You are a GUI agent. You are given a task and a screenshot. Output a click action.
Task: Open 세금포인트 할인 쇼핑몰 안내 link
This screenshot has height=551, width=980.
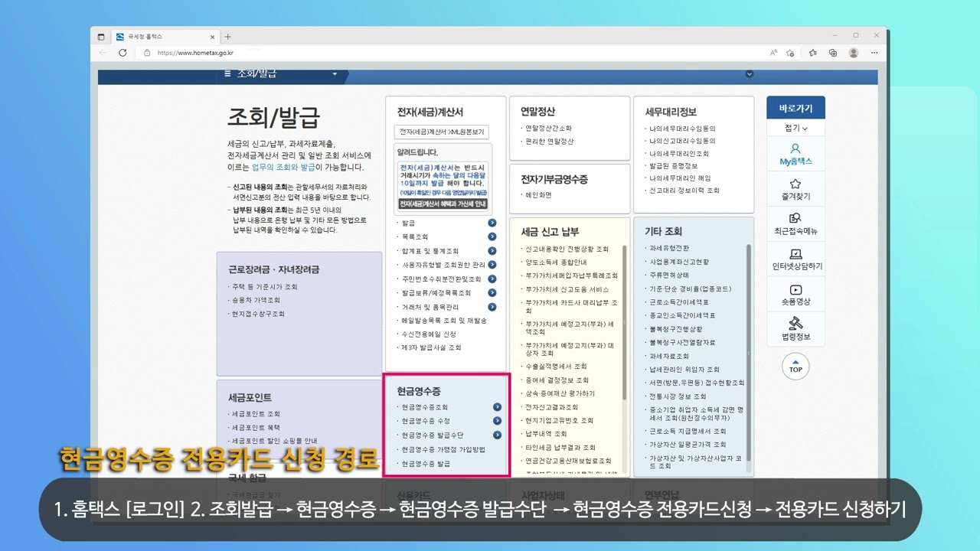tap(274, 442)
